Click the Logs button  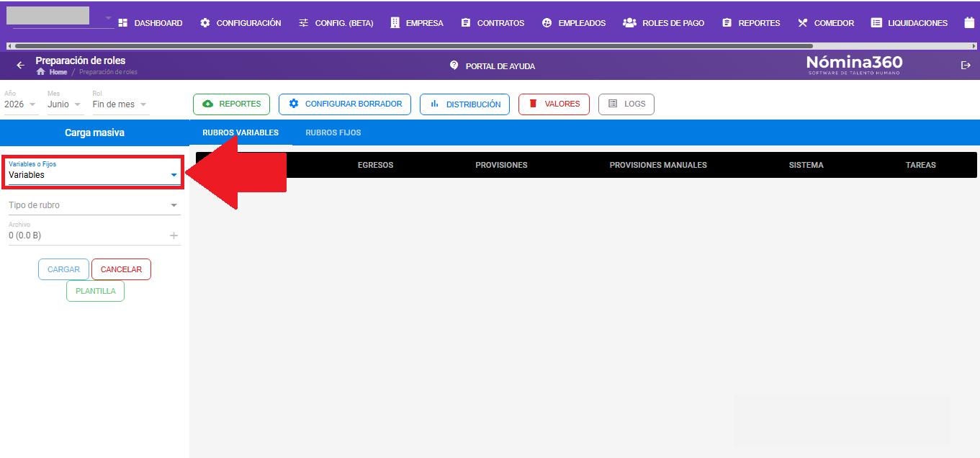pyautogui.click(x=626, y=104)
